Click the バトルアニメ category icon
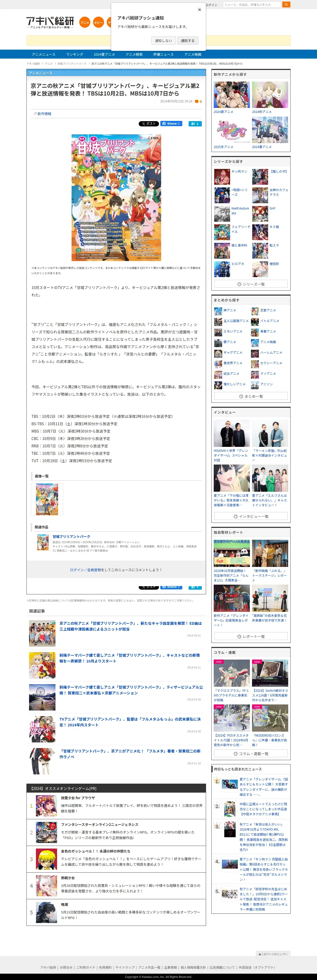The width and height of the screenshot is (317, 980). [255, 322]
